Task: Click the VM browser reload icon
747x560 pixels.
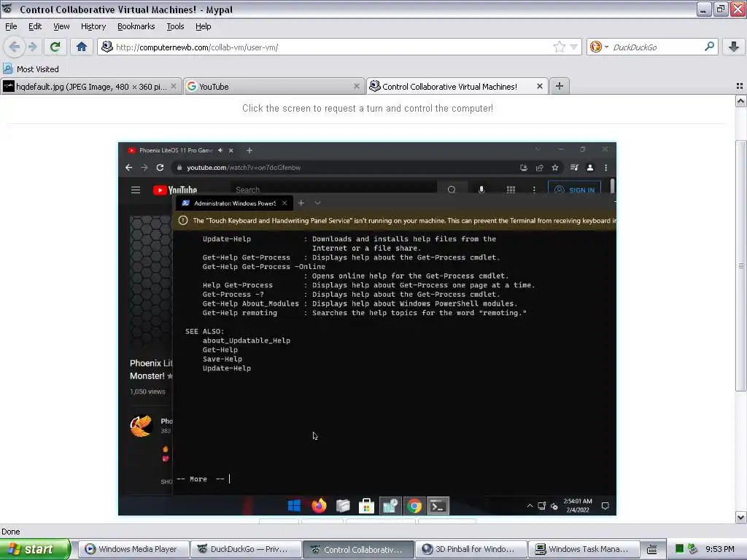Action: click(160, 168)
